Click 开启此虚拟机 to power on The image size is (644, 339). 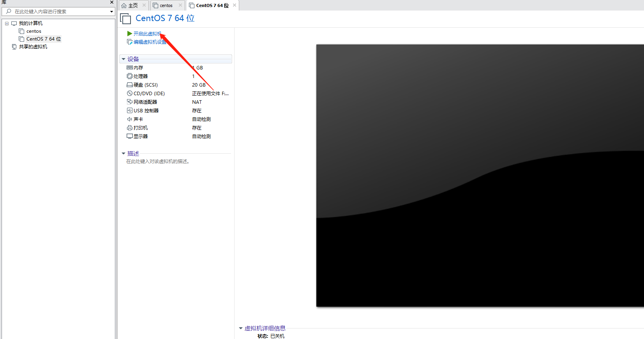(x=147, y=34)
